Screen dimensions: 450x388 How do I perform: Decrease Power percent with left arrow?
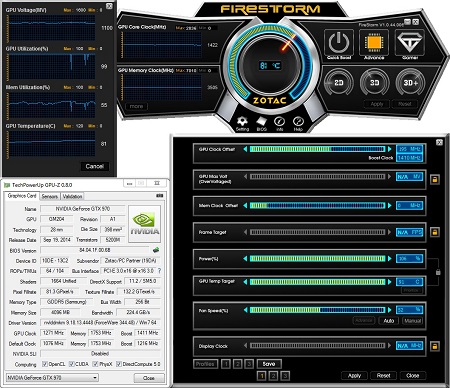coord(245,259)
